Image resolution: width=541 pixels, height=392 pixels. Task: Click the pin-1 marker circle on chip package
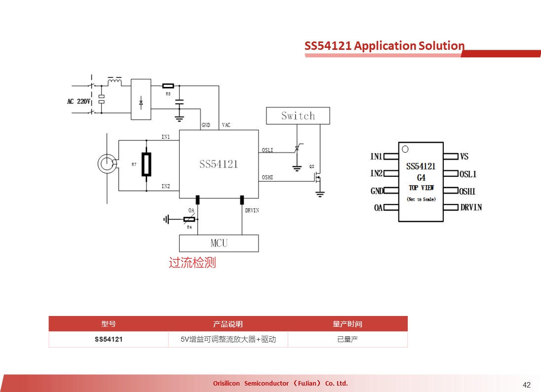405,149
